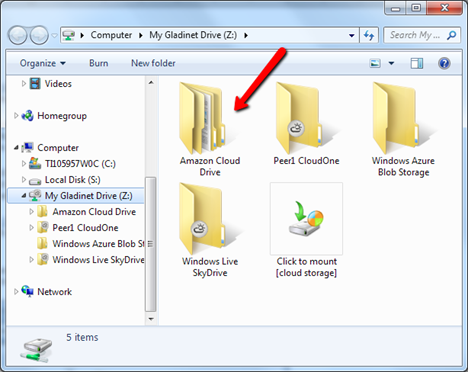Viewport: 468px width, 372px height.
Task: Click the Back navigation arrow
Action: point(18,35)
